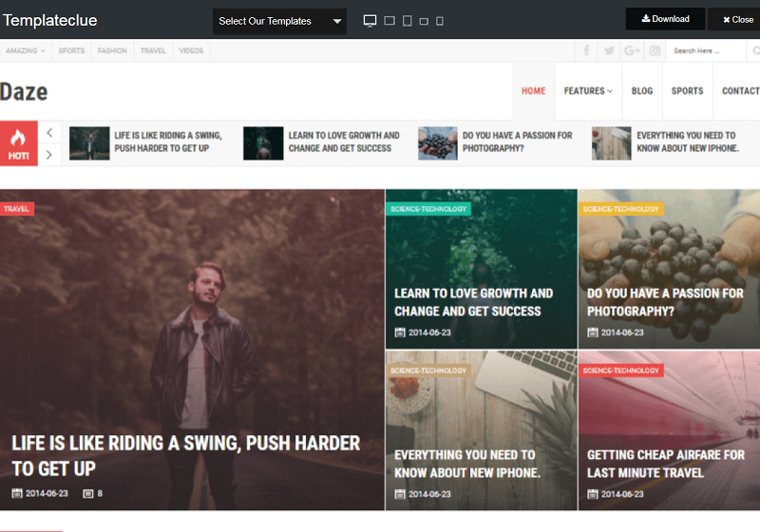Click calendar icon on cheap airfare card
This screenshot has height=532, width=760.
tap(593, 494)
